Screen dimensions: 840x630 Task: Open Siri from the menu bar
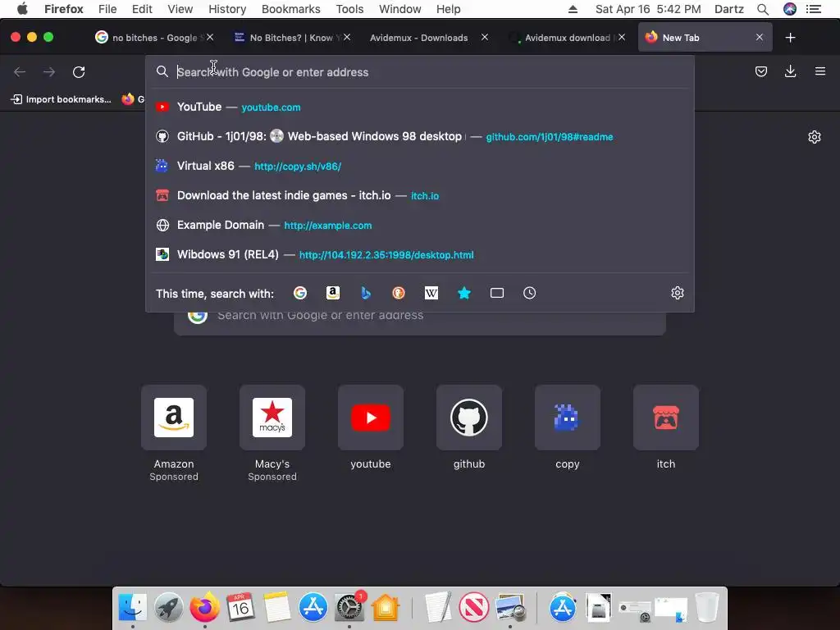click(790, 9)
